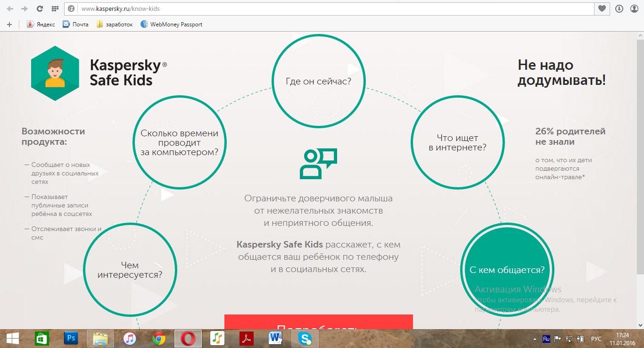
Task: Open Photoshop from taskbar
Action: (71, 338)
